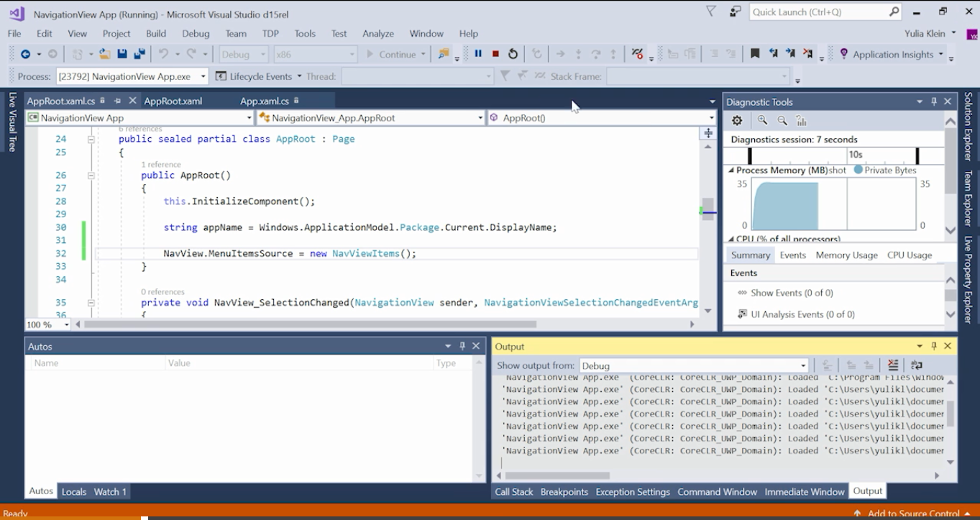Click the Step Into icon
The height and width of the screenshot is (520, 980).
(x=578, y=54)
